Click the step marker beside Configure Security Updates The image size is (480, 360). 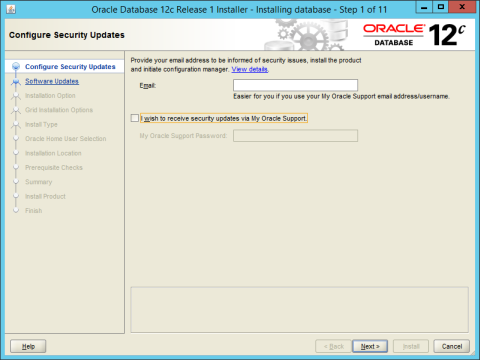16,67
